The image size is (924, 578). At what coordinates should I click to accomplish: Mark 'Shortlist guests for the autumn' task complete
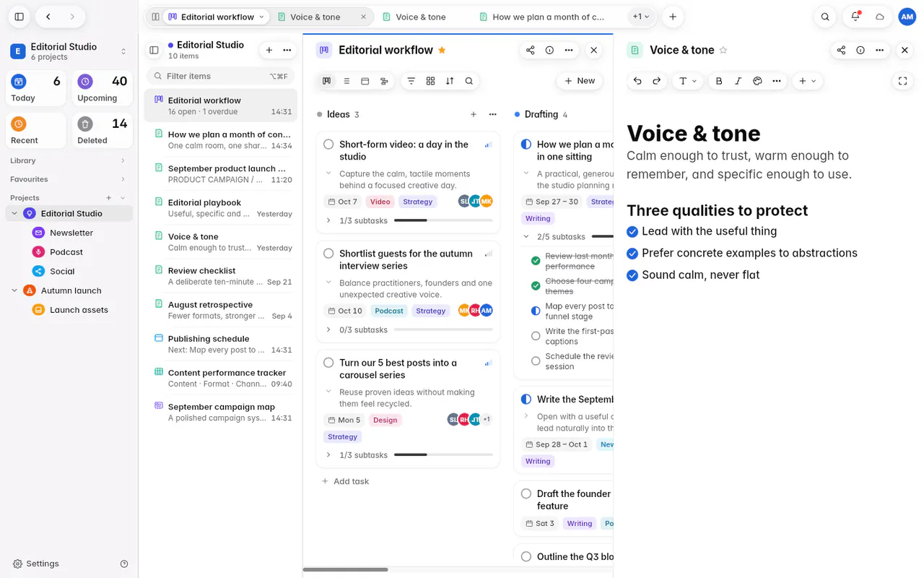(328, 254)
